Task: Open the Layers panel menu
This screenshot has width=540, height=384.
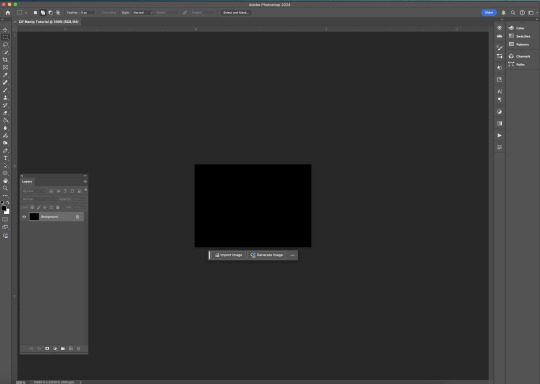Action: [85, 181]
